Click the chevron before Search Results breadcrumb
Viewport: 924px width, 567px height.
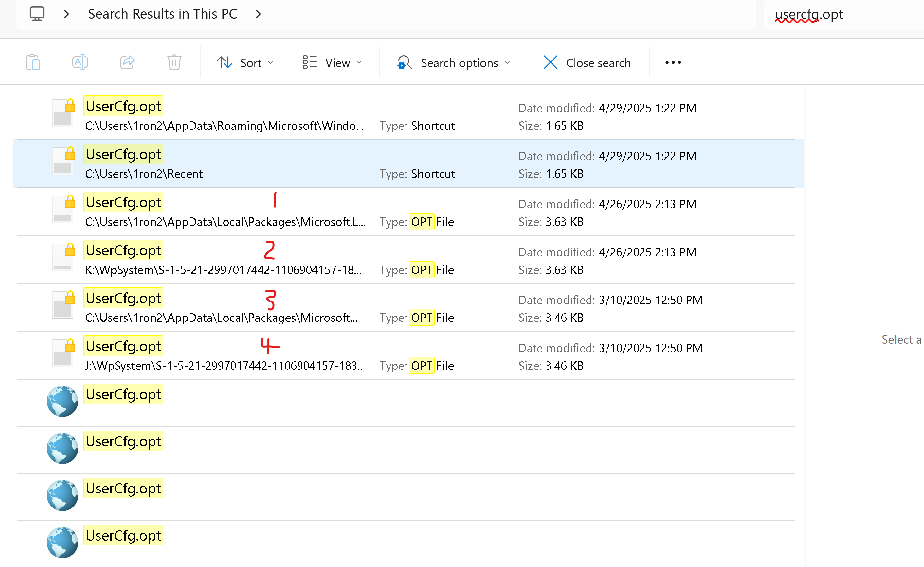66,14
